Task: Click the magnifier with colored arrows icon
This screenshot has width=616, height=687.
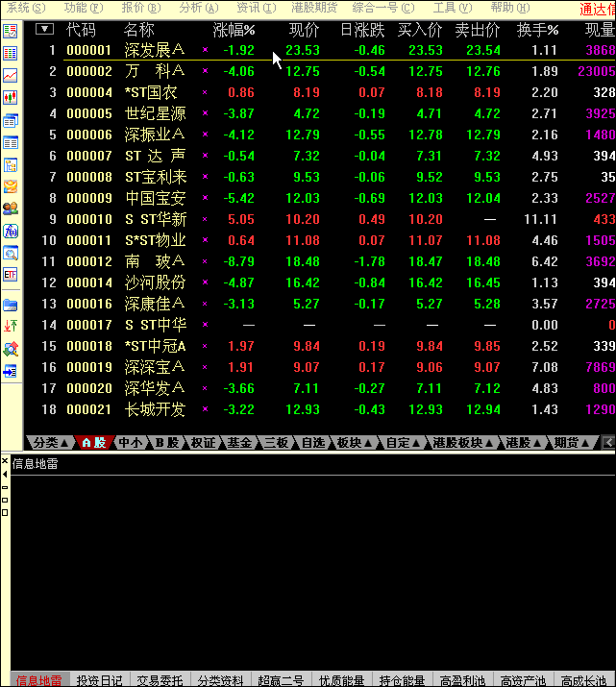Action: coord(10,349)
